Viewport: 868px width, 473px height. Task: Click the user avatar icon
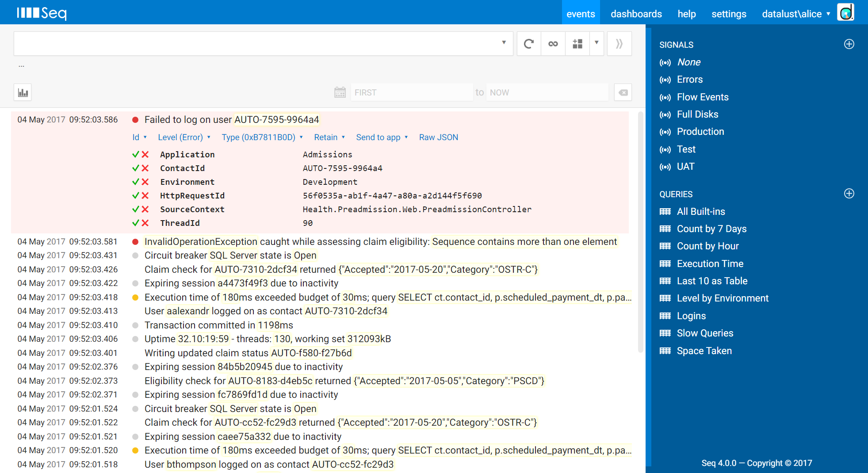[846, 12]
